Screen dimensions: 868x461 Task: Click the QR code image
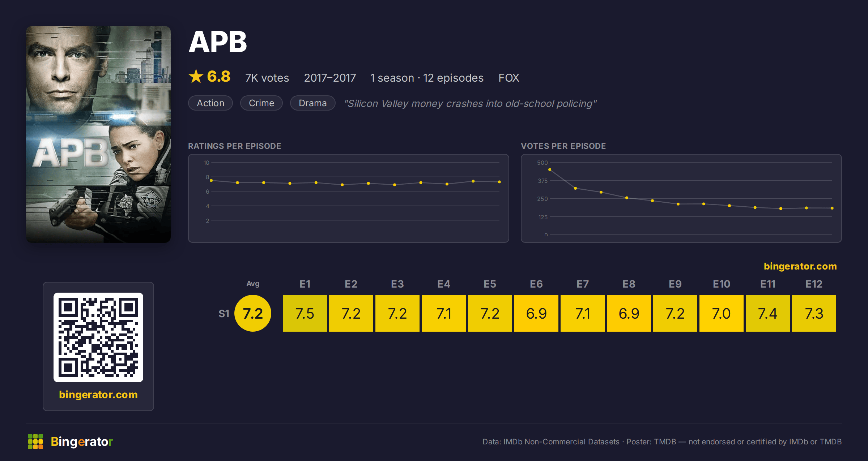98,337
